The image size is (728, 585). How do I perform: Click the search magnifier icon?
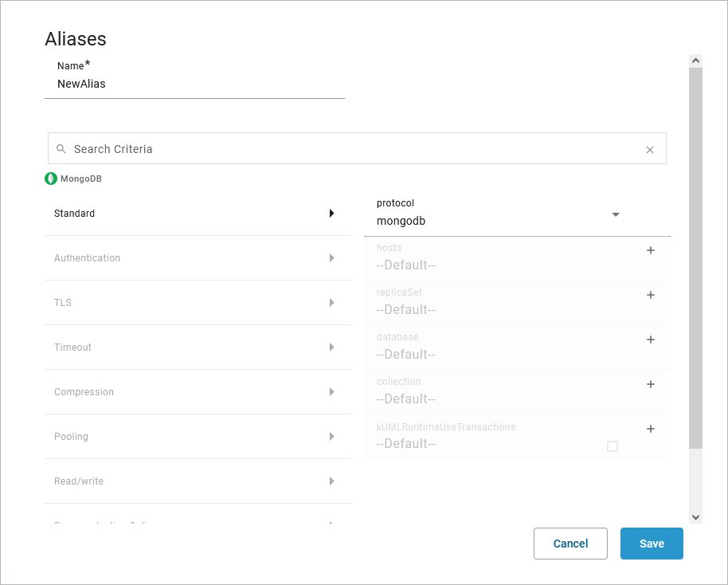61,149
